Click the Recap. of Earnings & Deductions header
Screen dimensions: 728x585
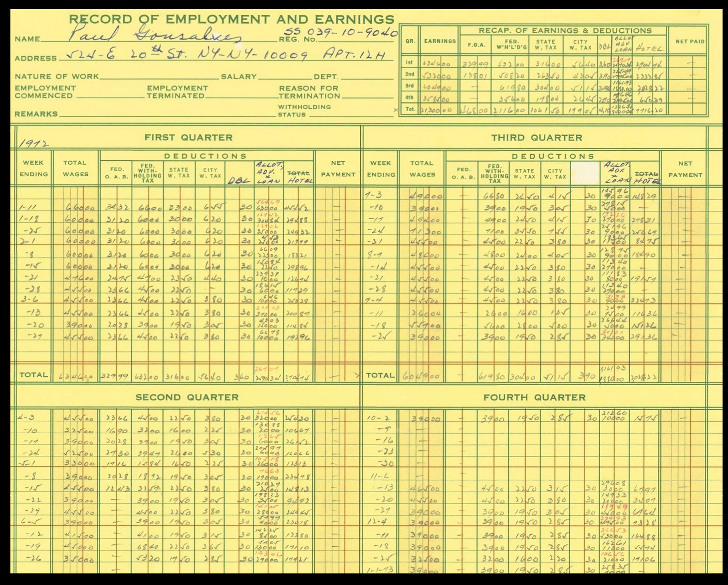click(565, 30)
